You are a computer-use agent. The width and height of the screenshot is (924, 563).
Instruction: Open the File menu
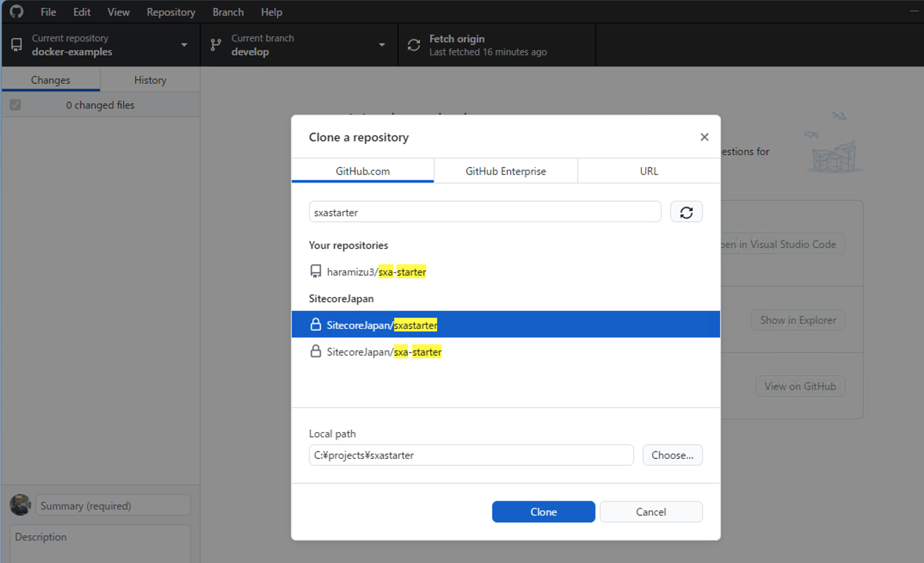(48, 12)
